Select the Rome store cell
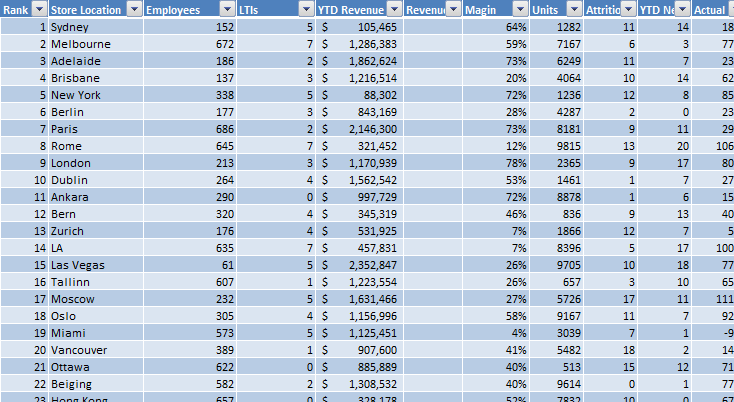 coord(96,146)
